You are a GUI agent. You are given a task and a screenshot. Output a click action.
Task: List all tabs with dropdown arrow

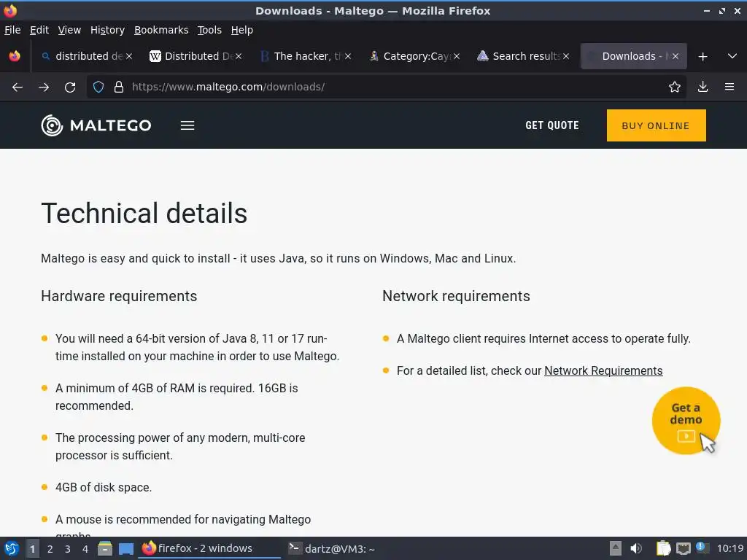point(732,56)
